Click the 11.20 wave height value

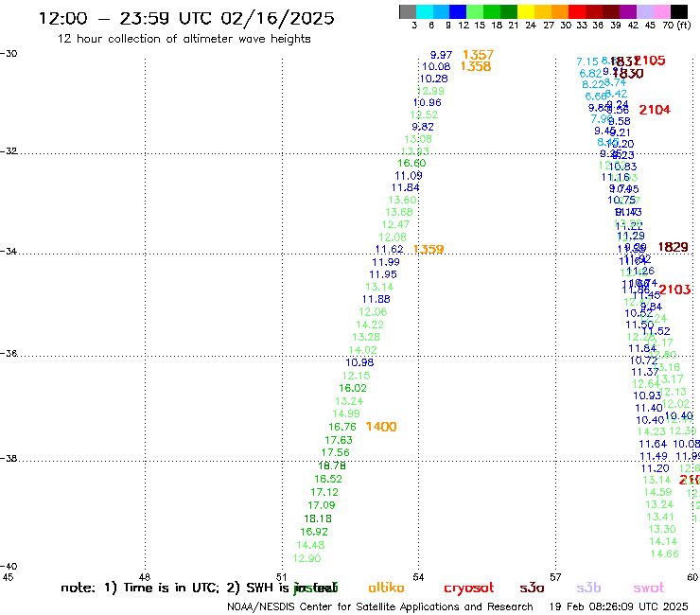655,468
